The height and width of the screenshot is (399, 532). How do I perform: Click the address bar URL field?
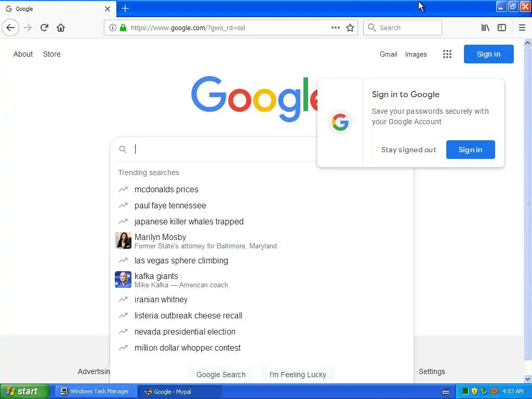coord(230,28)
